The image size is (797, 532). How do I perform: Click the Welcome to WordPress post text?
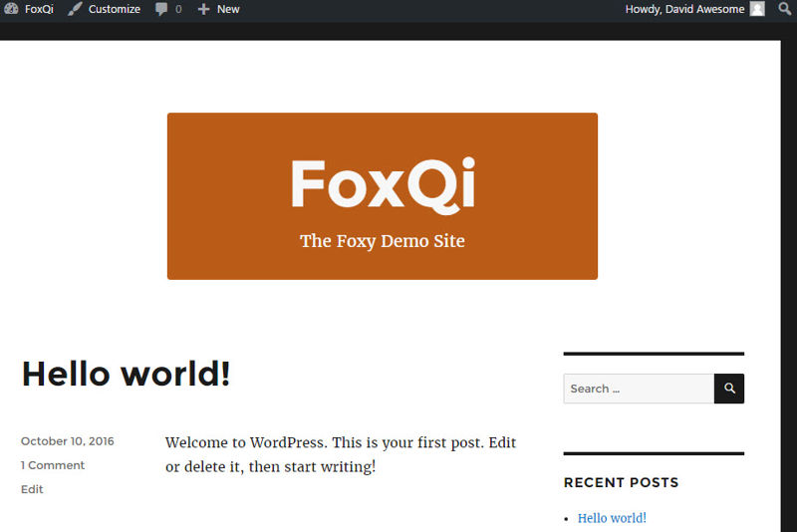coord(341,454)
